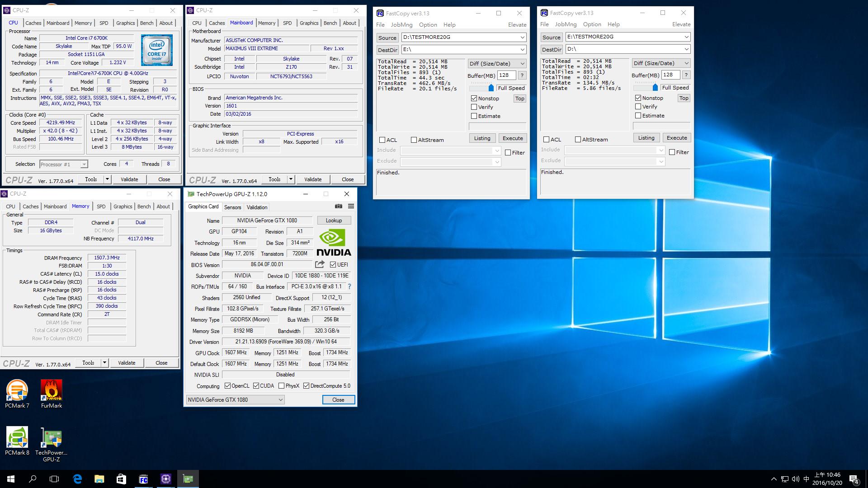The width and height of the screenshot is (868, 488).
Task: Expand Source path dropdown in right FastCopy
Action: (x=686, y=37)
